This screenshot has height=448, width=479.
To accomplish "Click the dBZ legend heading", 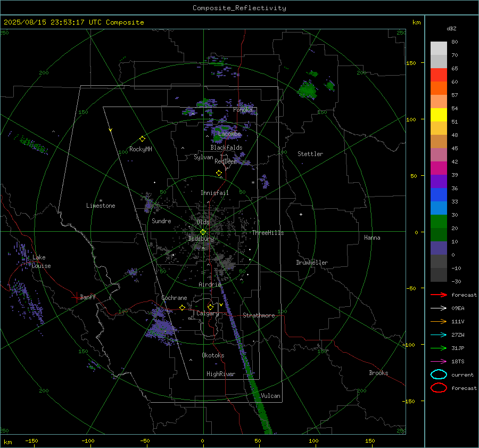I will tap(451, 28).
